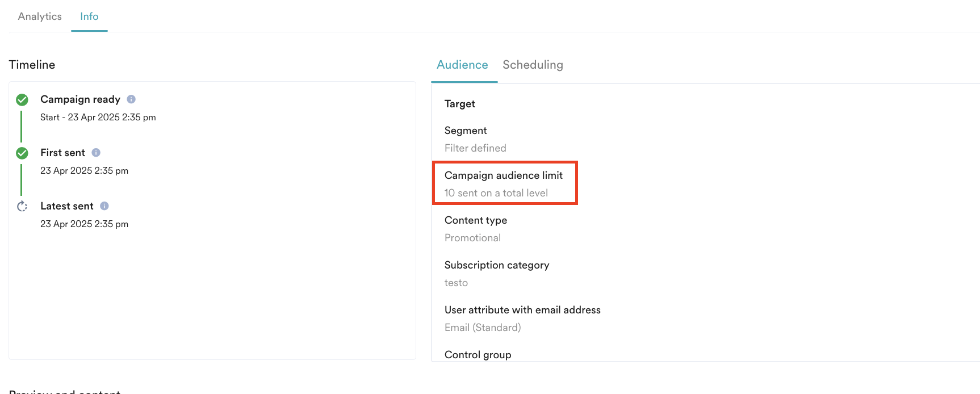980x394 pixels.
Task: Click the info icon next to Campaign ready
Action: pos(131,99)
